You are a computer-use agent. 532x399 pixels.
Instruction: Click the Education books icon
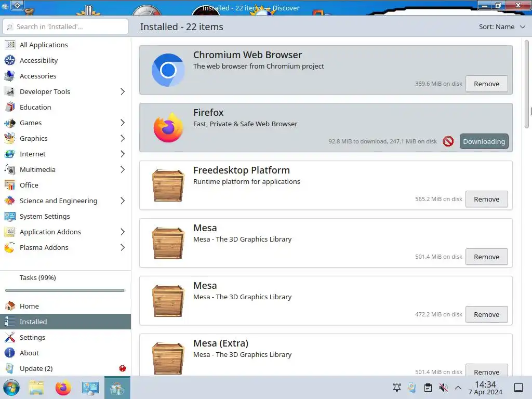10,107
